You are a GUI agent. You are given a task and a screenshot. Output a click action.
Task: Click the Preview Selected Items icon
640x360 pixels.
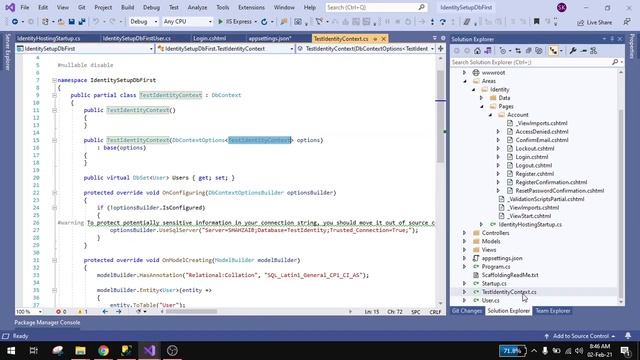coord(584,51)
